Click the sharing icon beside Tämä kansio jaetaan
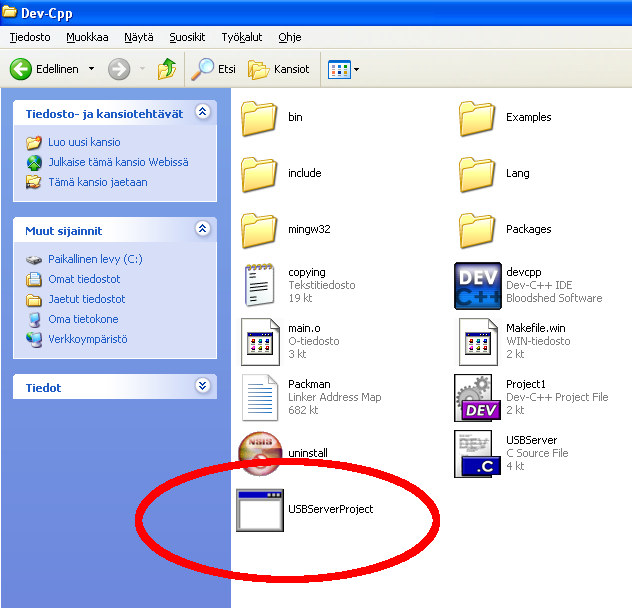Viewport: 632px width, 608px height. 34,182
